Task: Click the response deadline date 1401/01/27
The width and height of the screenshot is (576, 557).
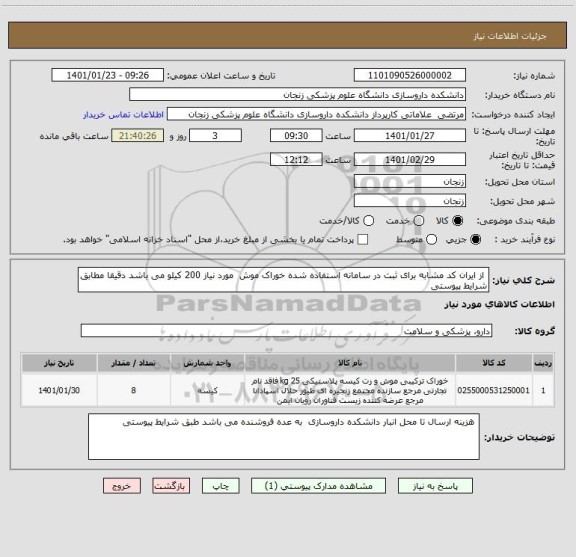Action: [x=410, y=136]
